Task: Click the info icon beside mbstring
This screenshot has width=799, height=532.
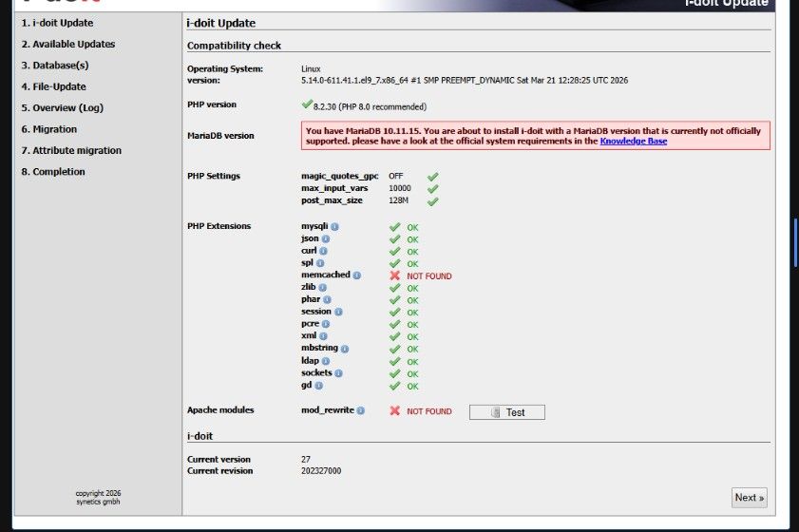Action: point(345,349)
